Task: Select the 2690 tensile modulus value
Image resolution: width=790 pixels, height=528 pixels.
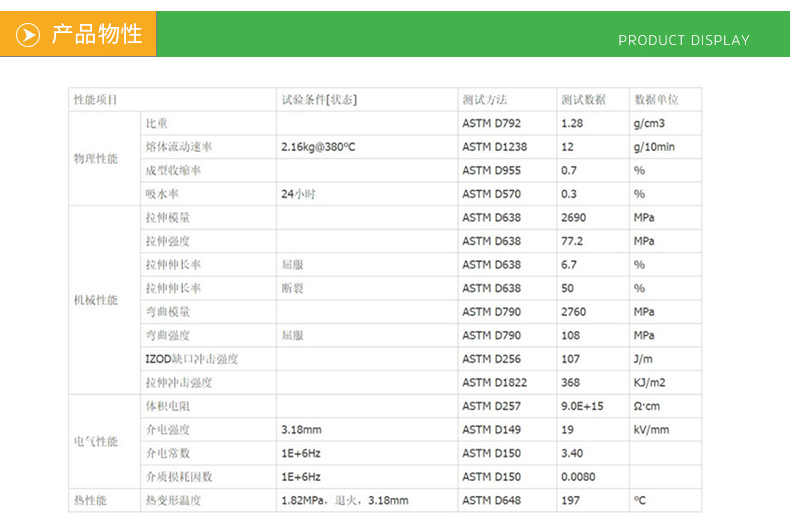Action: tap(573, 218)
